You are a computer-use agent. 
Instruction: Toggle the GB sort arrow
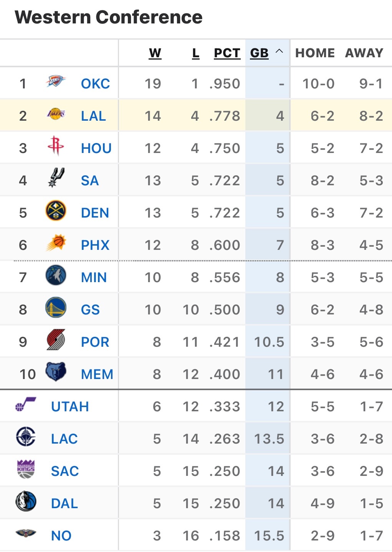280,51
